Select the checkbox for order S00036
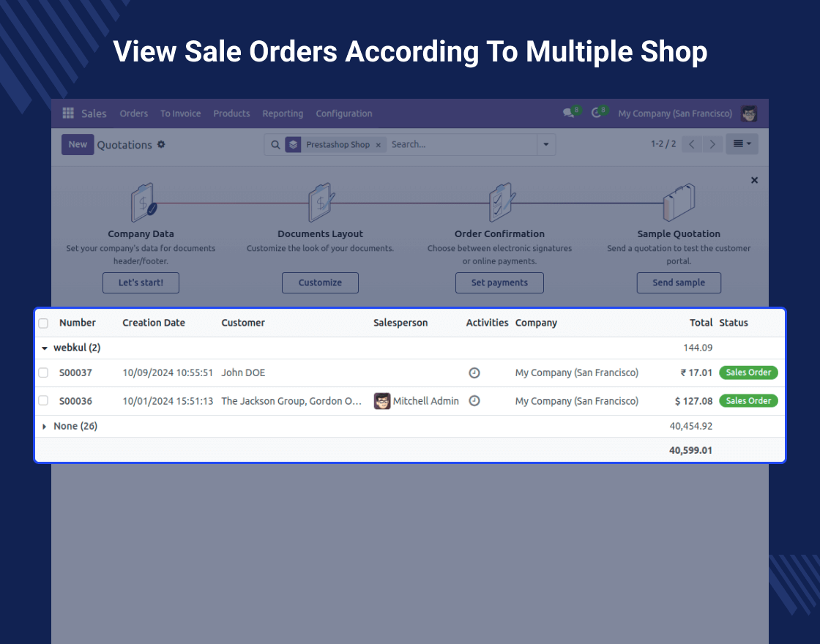The height and width of the screenshot is (644, 820). click(43, 401)
